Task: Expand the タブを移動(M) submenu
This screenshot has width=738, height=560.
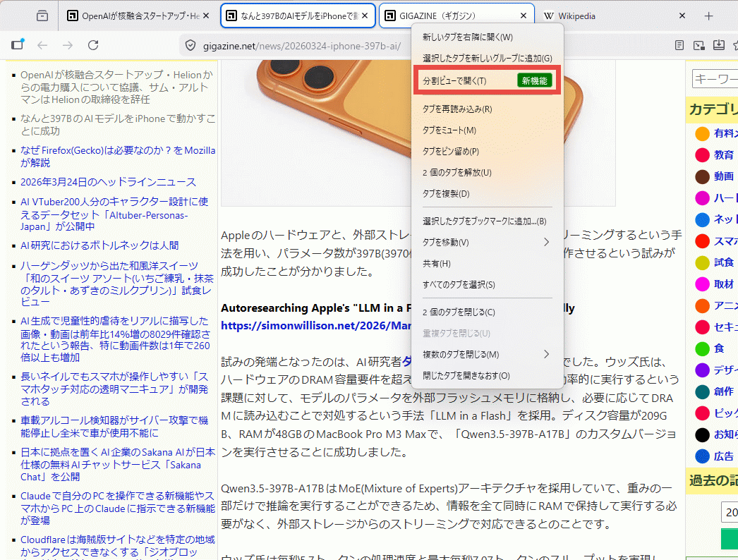Action: tap(487, 243)
